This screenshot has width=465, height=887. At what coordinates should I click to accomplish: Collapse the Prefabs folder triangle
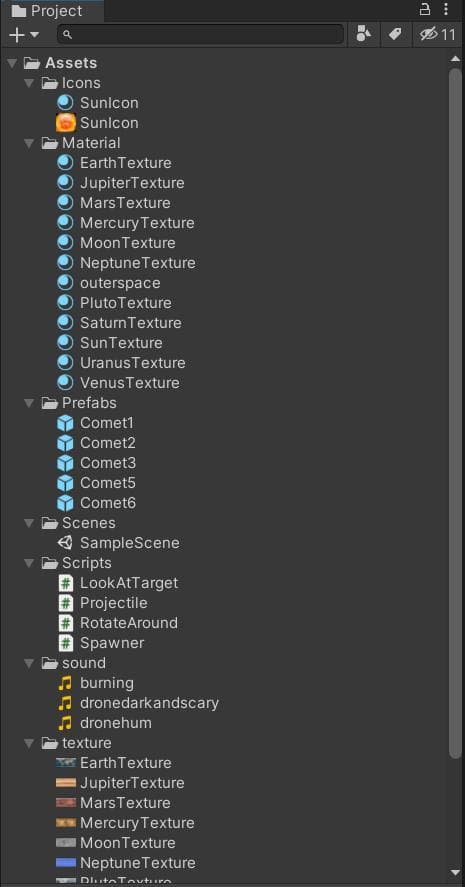click(x=29, y=403)
